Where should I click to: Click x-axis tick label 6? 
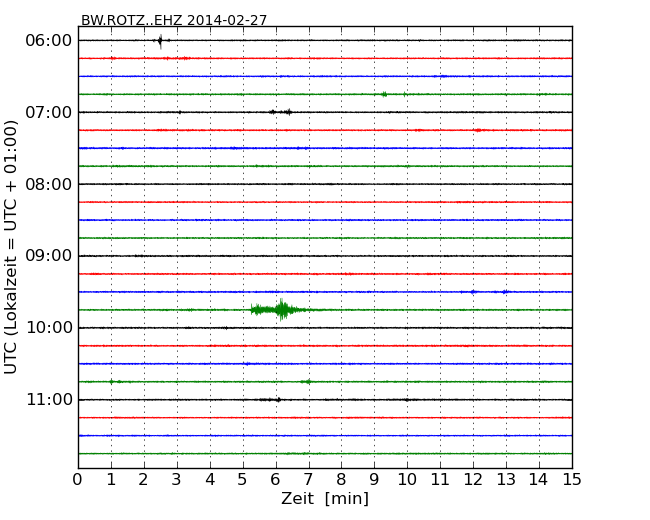click(x=275, y=479)
